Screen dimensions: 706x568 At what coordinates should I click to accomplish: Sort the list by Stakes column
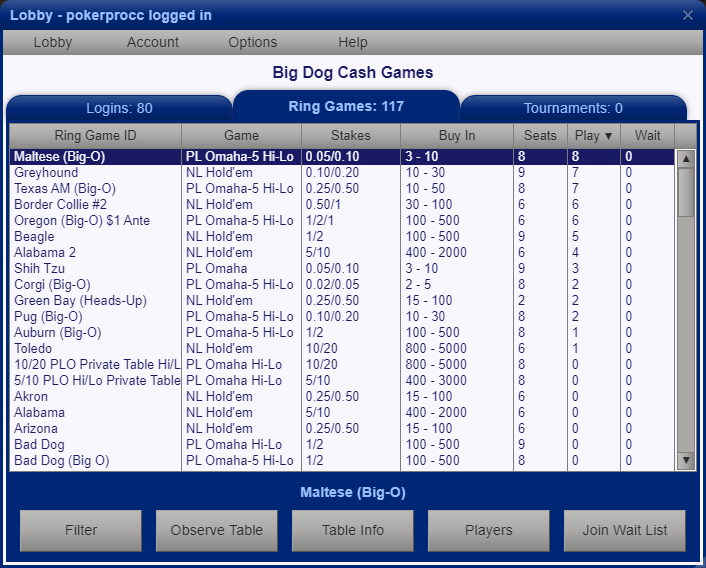[350, 135]
